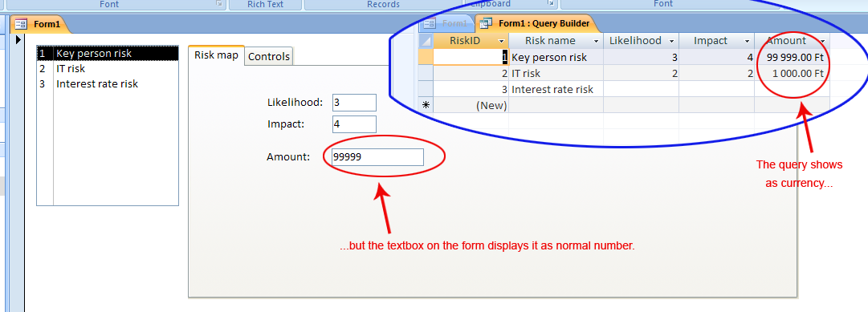The height and width of the screenshot is (312, 868).
Task: Switch to the Risk map tab
Action: pyautogui.click(x=216, y=55)
